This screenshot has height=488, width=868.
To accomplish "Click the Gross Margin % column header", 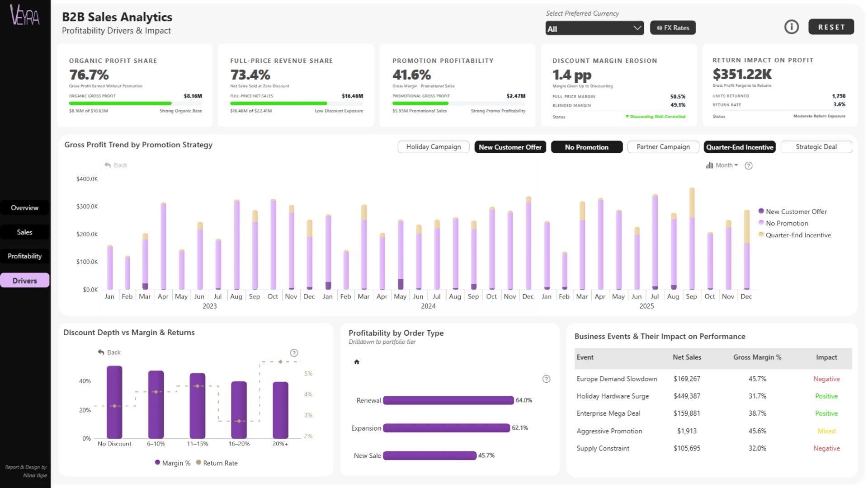I will click(757, 357).
